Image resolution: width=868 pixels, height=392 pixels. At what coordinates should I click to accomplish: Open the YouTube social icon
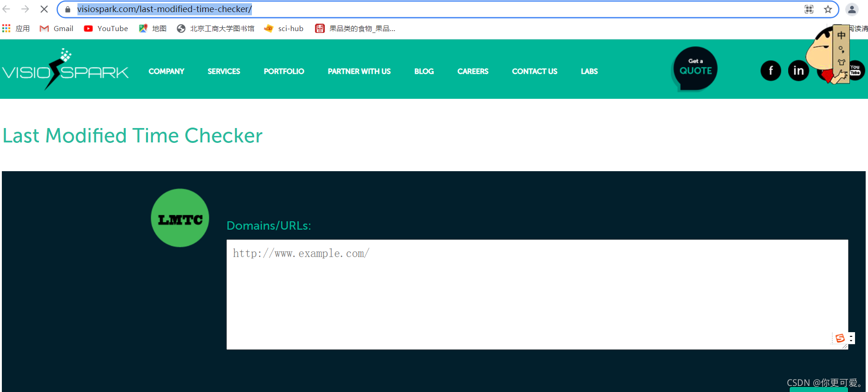856,71
